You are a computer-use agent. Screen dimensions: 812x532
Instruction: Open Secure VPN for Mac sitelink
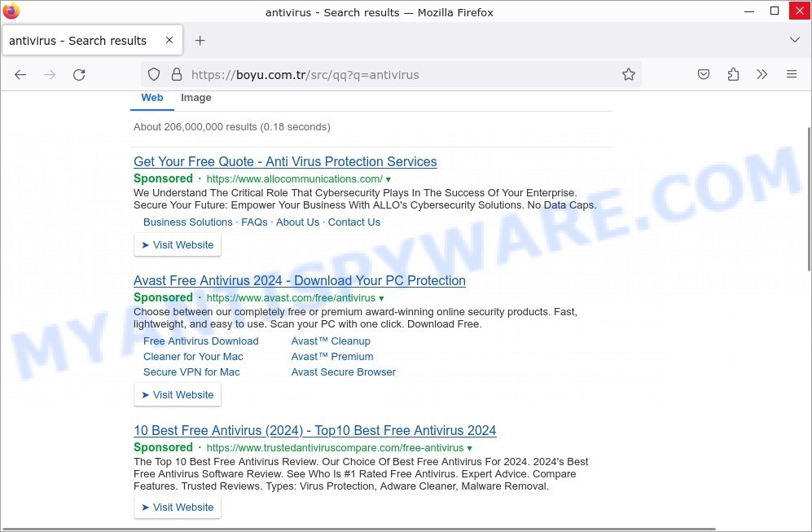click(191, 372)
